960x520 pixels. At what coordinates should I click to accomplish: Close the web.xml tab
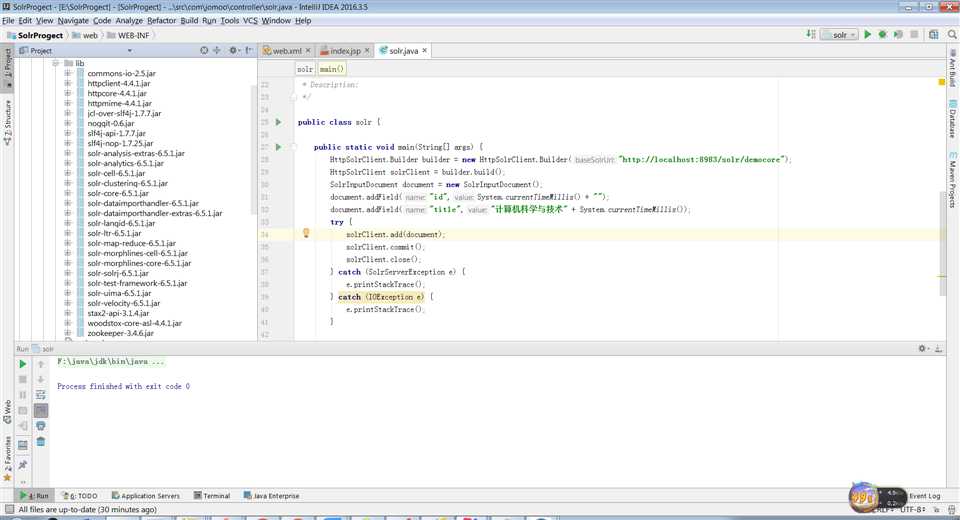point(308,50)
